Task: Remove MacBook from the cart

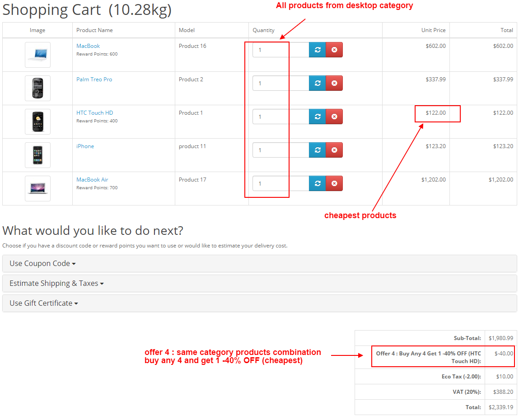Action: point(334,50)
